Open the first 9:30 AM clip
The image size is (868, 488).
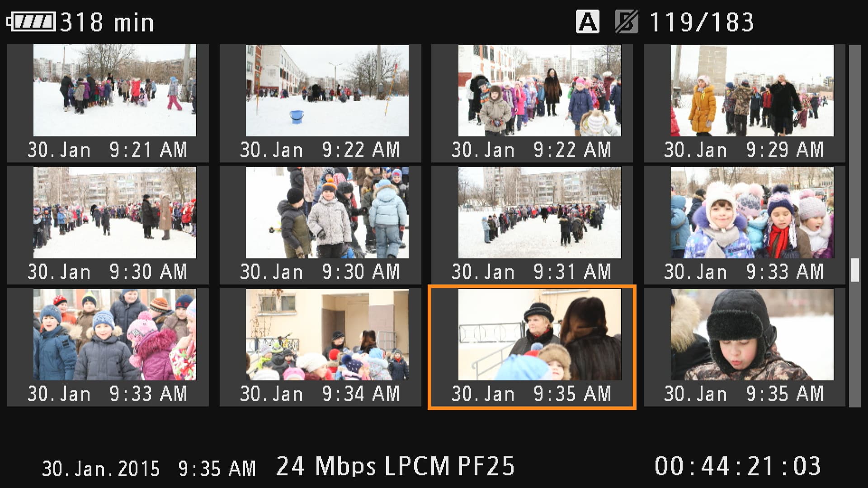point(108,225)
